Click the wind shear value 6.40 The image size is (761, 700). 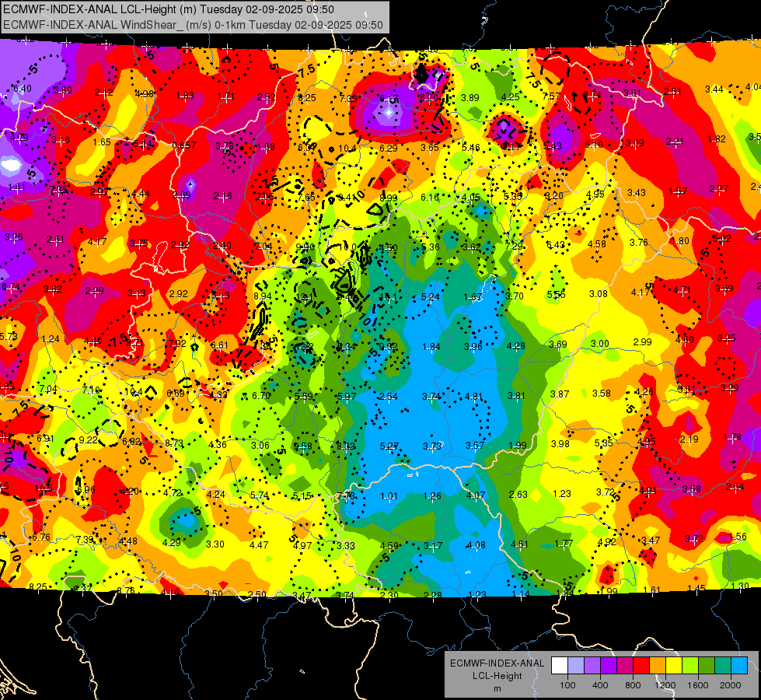coord(23,89)
